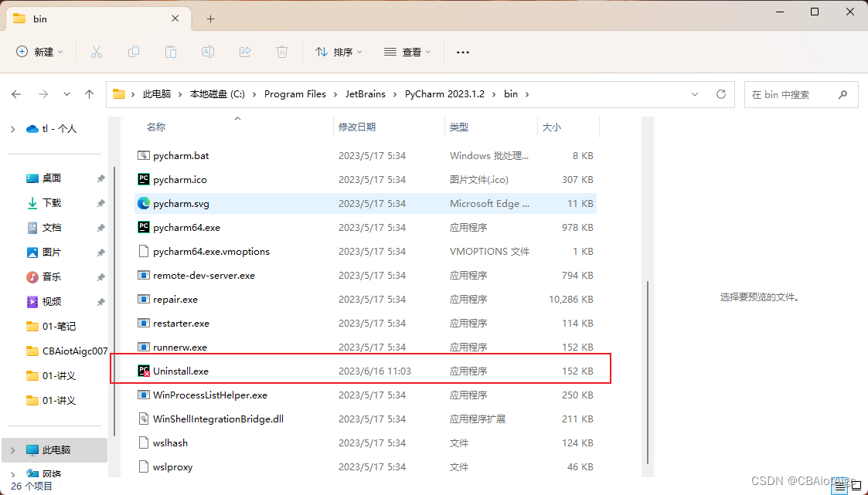Click the Rename icon in toolbar
This screenshot has width=868, height=495.
click(208, 52)
